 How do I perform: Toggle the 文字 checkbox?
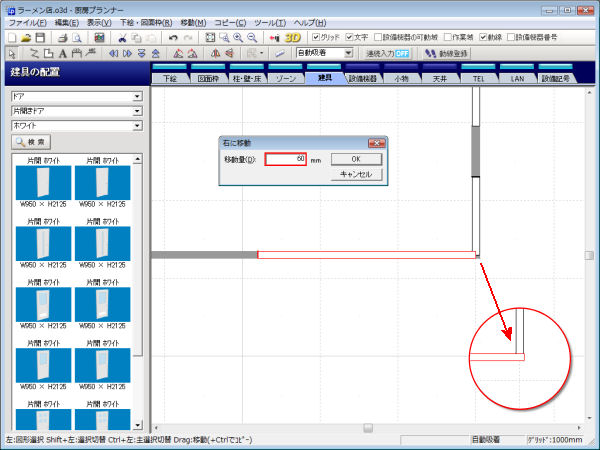[350, 37]
